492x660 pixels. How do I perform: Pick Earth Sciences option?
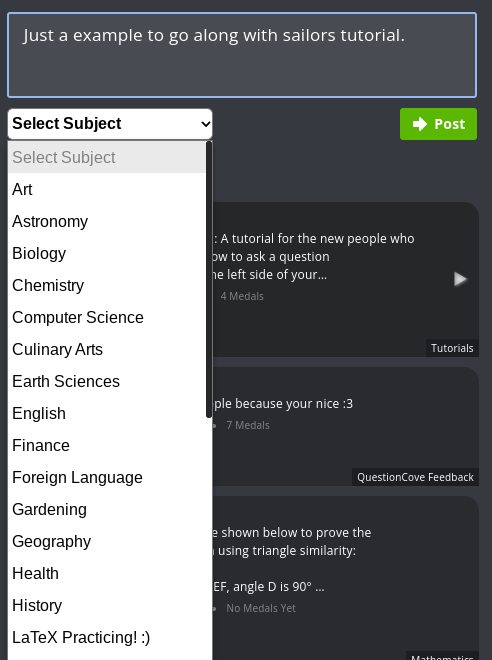point(106,381)
